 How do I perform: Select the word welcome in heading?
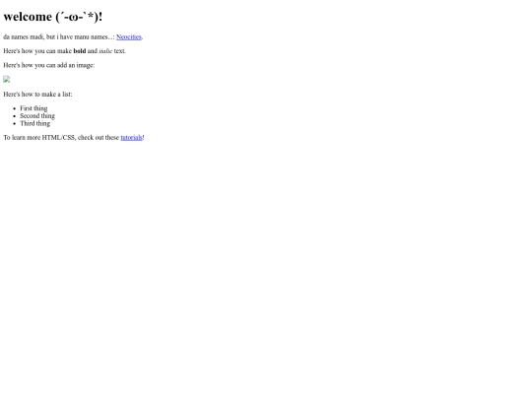point(28,17)
